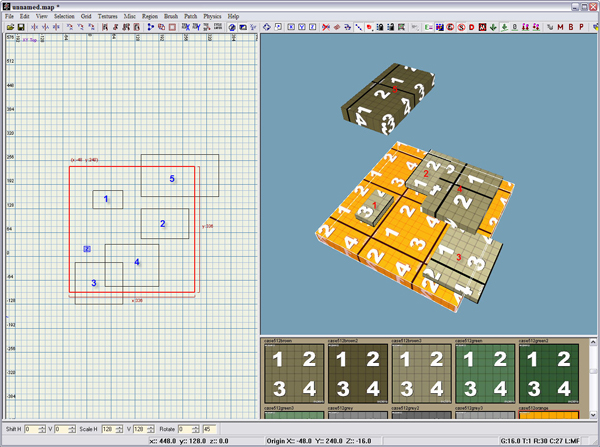Click brush rectangle labeled 2 in the 2D grid view

[165, 224]
